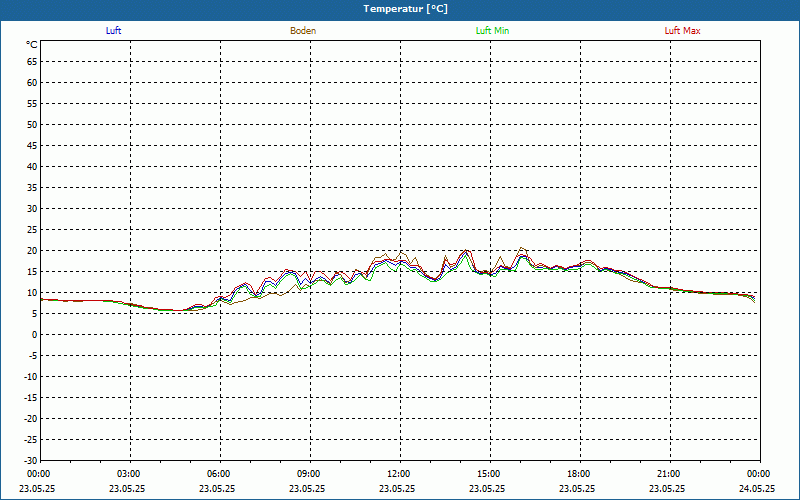Click the 23.05.25 date under 12:00

coord(397,488)
